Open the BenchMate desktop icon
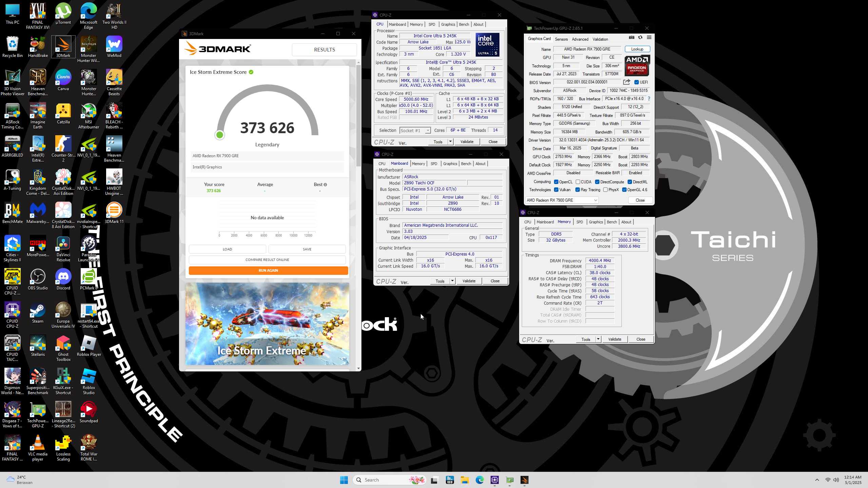Screen dimensions: 868x488 click(x=13, y=213)
